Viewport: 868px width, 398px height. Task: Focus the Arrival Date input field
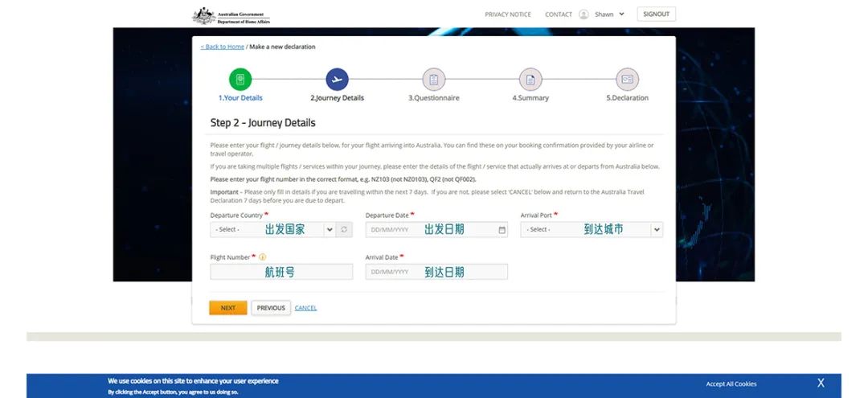pyautogui.click(x=436, y=272)
